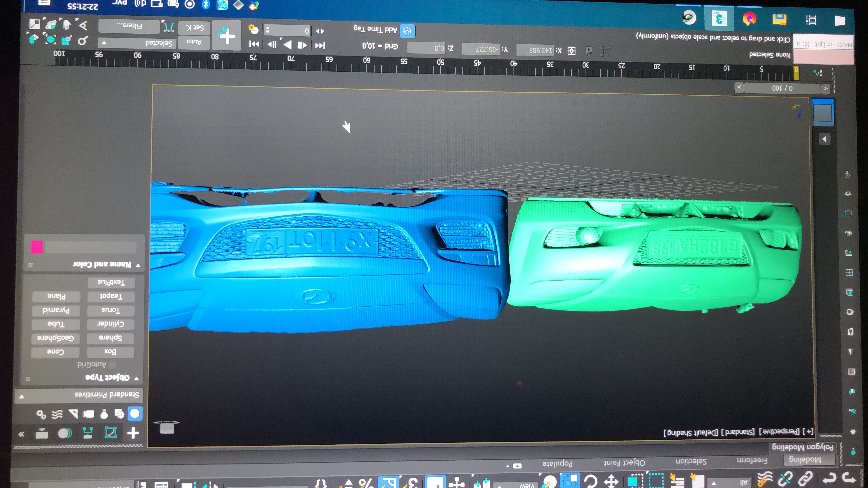Open the Hierarchy panel icon
Image resolution: width=868 pixels, height=488 pixels.
click(x=88, y=433)
